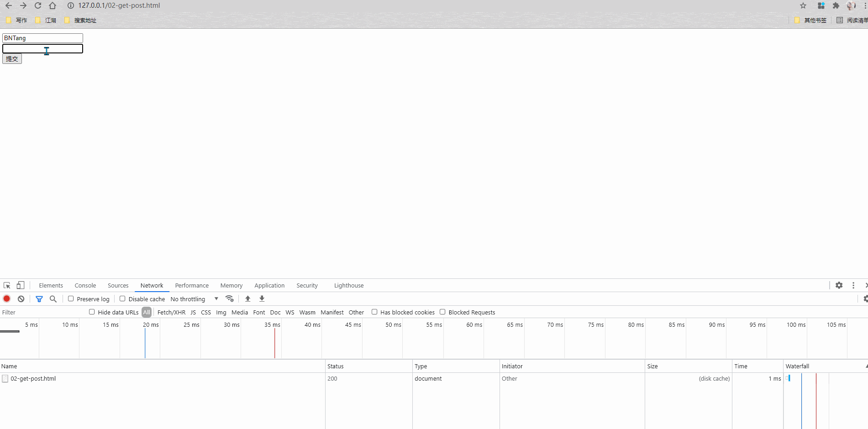Viewport: 868px width, 429px height.
Task: Export HAR file with the download arrow
Action: 262,298
